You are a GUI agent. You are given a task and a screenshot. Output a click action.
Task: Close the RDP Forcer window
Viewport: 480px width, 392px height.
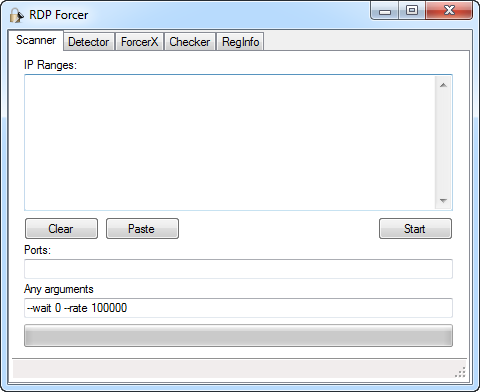[x=449, y=11]
